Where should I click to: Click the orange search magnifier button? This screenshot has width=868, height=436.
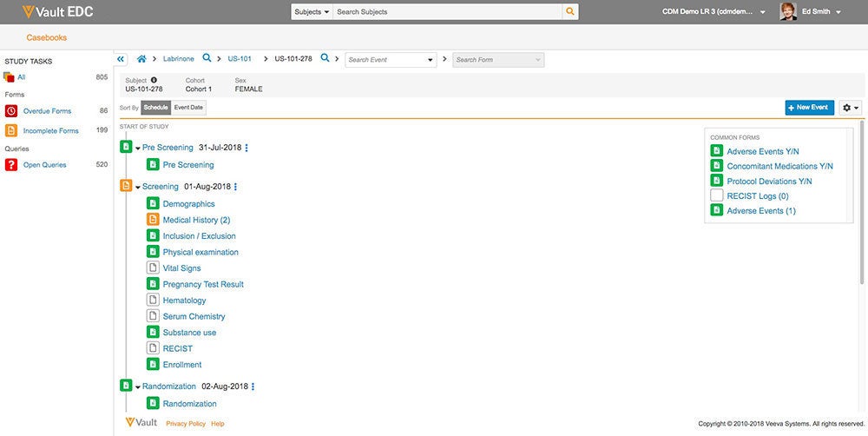pos(570,12)
